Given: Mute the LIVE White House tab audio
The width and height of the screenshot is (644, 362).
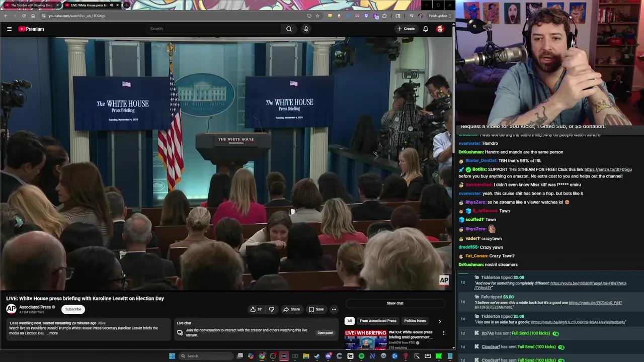Looking at the screenshot, I should pyautogui.click(x=111, y=5).
